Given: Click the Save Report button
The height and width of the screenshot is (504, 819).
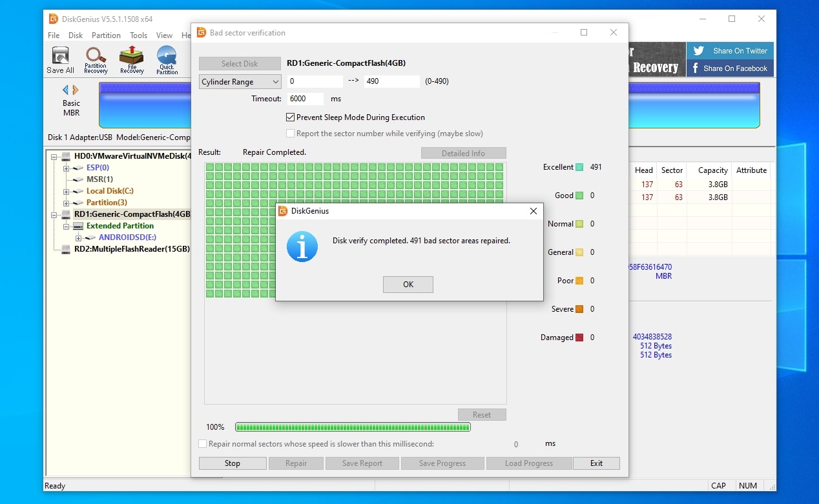Looking at the screenshot, I should [x=362, y=463].
